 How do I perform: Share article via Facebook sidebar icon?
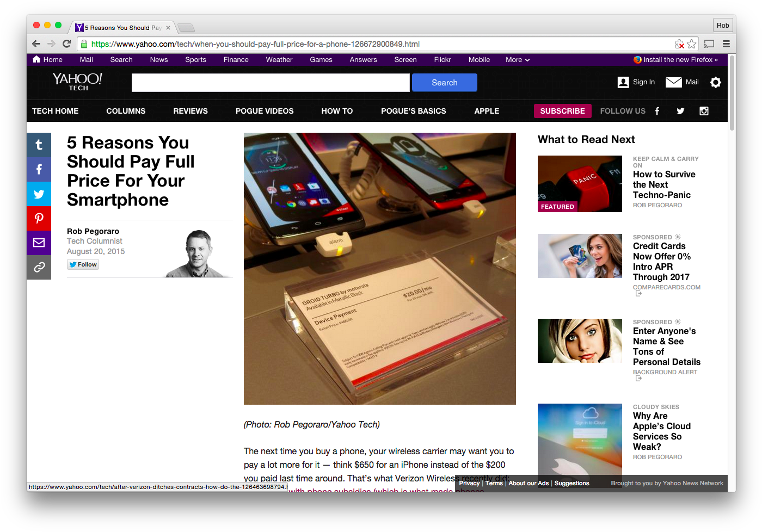(x=39, y=169)
